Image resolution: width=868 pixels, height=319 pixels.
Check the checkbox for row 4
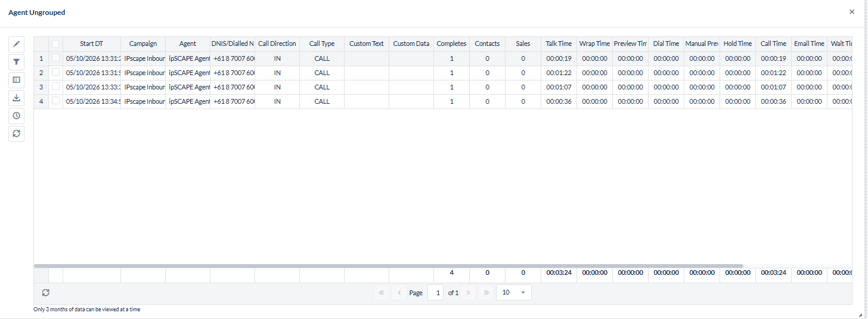pyautogui.click(x=55, y=101)
